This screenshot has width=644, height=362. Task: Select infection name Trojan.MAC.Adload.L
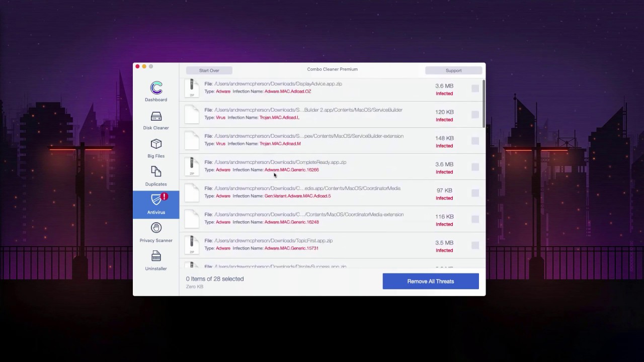[x=279, y=118]
